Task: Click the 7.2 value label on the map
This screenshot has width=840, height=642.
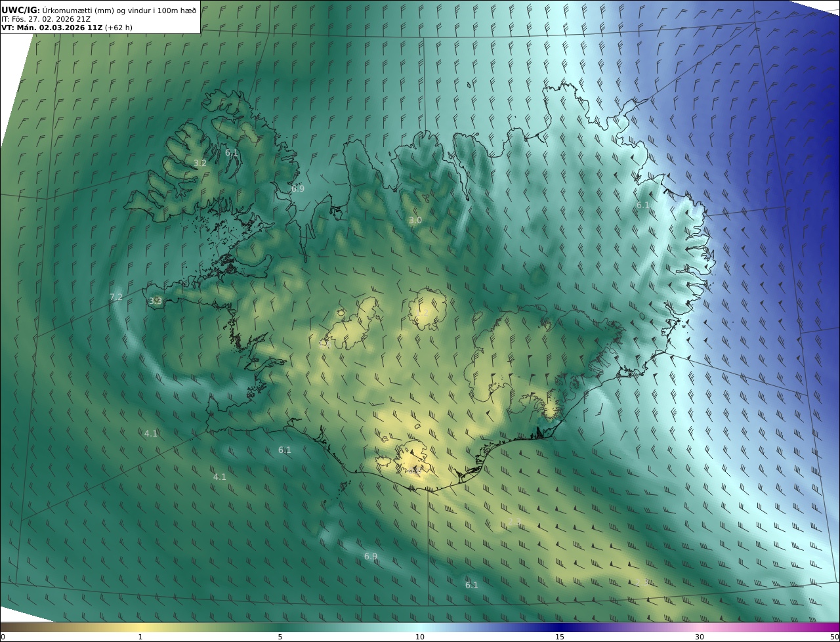Action: pos(116,297)
